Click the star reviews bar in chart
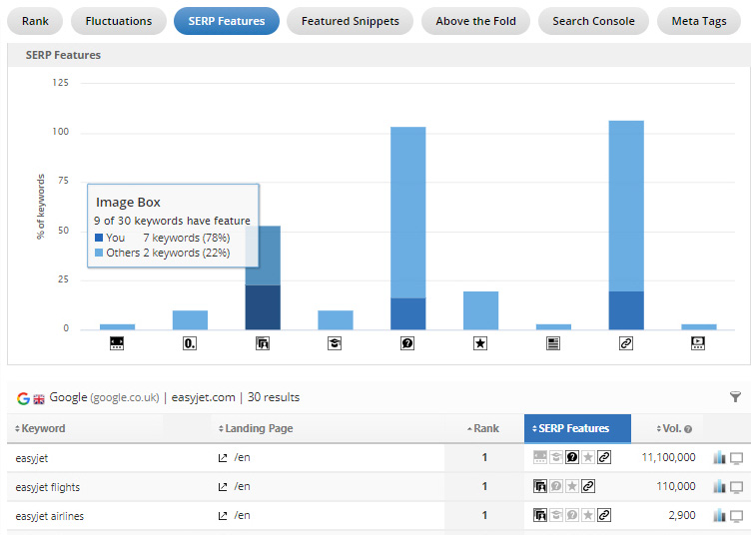 click(480, 310)
